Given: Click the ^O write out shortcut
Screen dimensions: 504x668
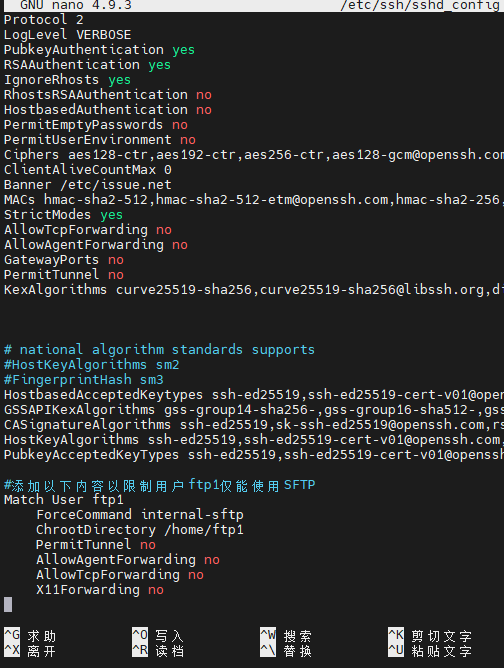Looking at the screenshot, I should tap(158, 636).
